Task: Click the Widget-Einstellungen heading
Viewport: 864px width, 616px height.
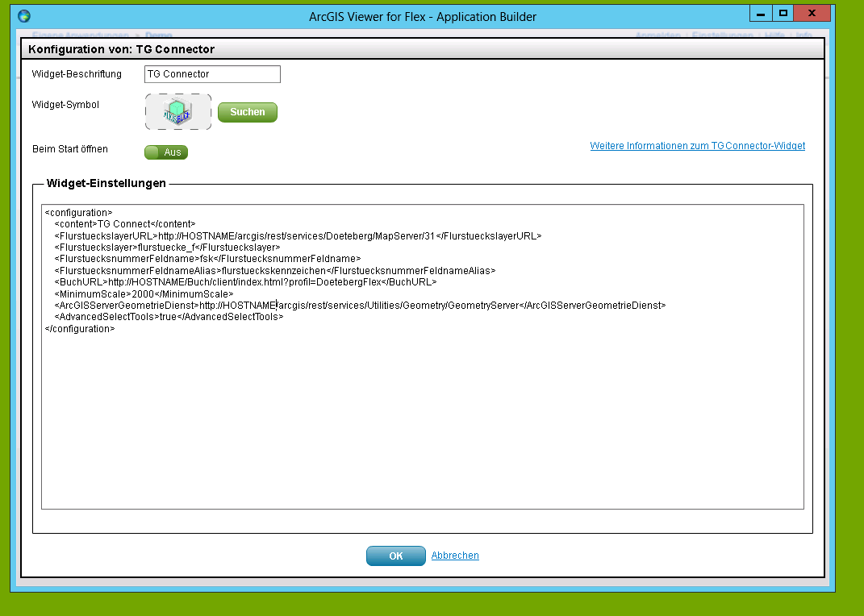Action: [106, 183]
